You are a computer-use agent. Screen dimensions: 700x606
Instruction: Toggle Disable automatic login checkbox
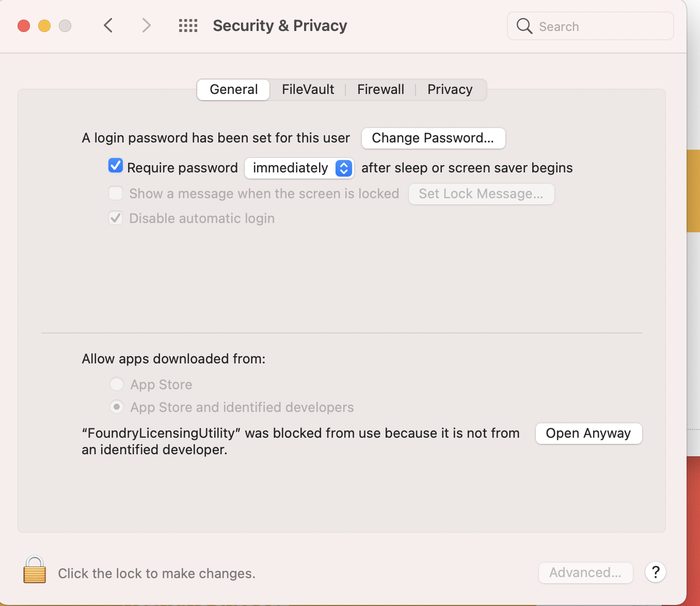click(x=116, y=218)
